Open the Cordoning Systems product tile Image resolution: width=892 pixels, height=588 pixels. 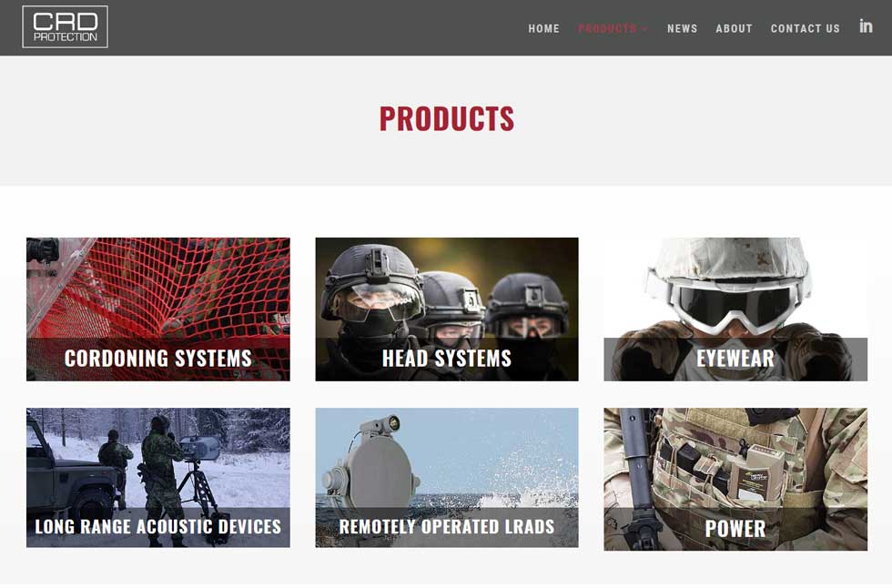click(x=158, y=309)
